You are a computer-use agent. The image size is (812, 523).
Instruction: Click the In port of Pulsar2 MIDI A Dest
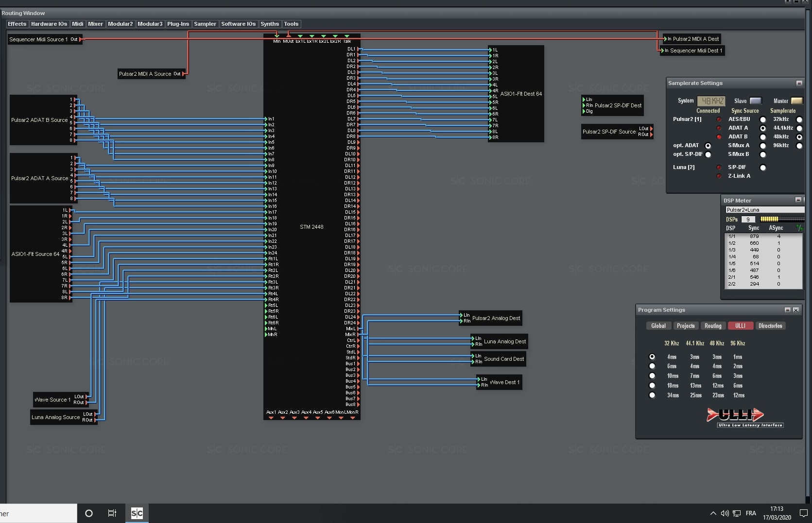(x=666, y=39)
